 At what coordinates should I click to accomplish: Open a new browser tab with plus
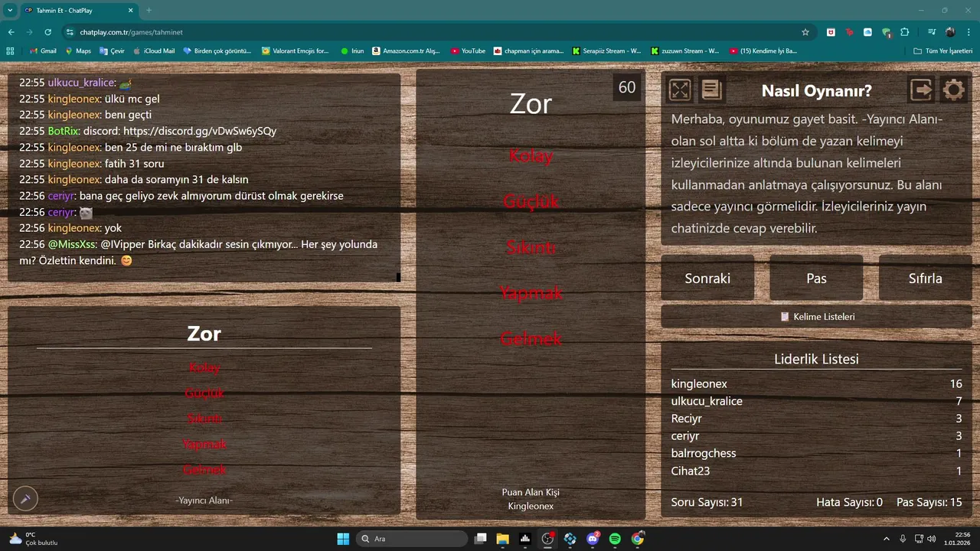pos(149,10)
